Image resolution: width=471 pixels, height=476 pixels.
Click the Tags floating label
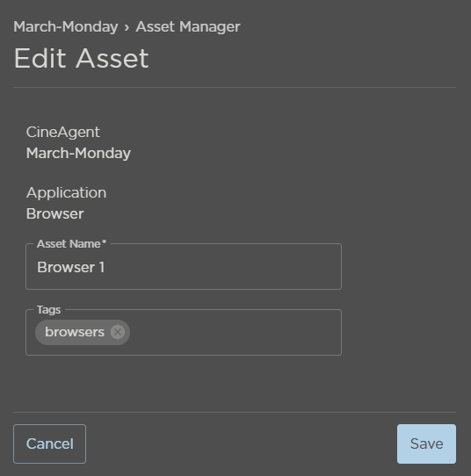pos(48,310)
